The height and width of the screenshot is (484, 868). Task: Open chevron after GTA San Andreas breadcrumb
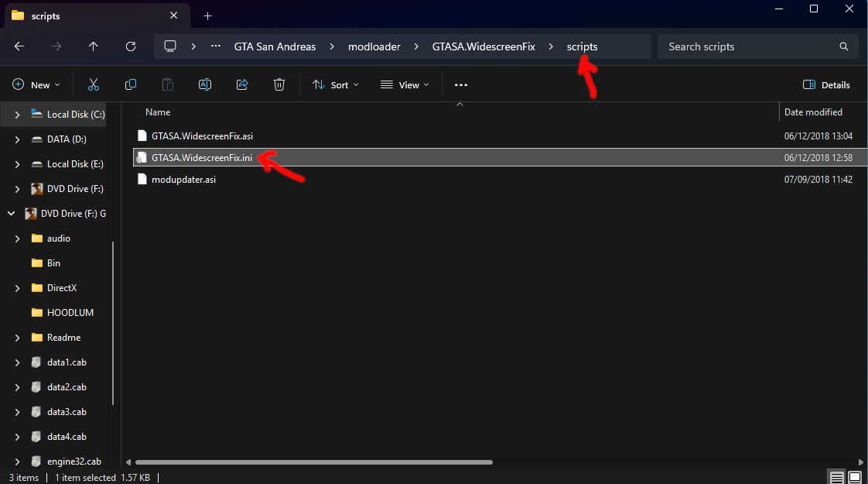coord(332,46)
